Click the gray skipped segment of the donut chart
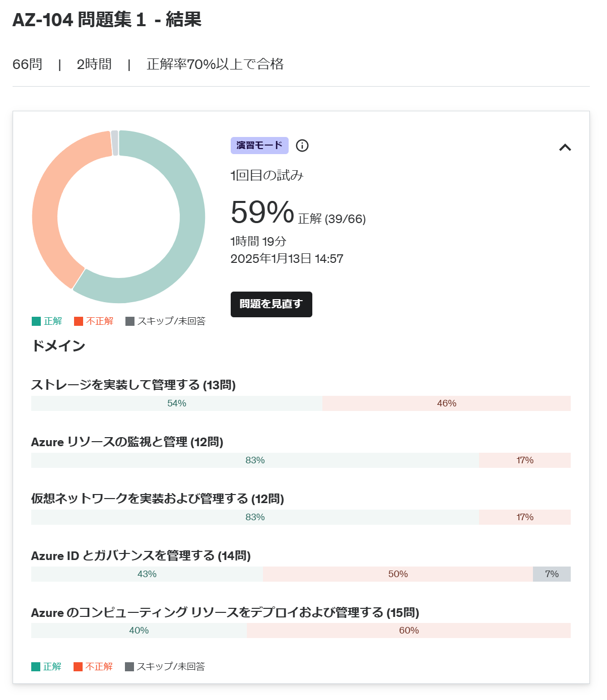This screenshot has width=607, height=700. (x=115, y=143)
